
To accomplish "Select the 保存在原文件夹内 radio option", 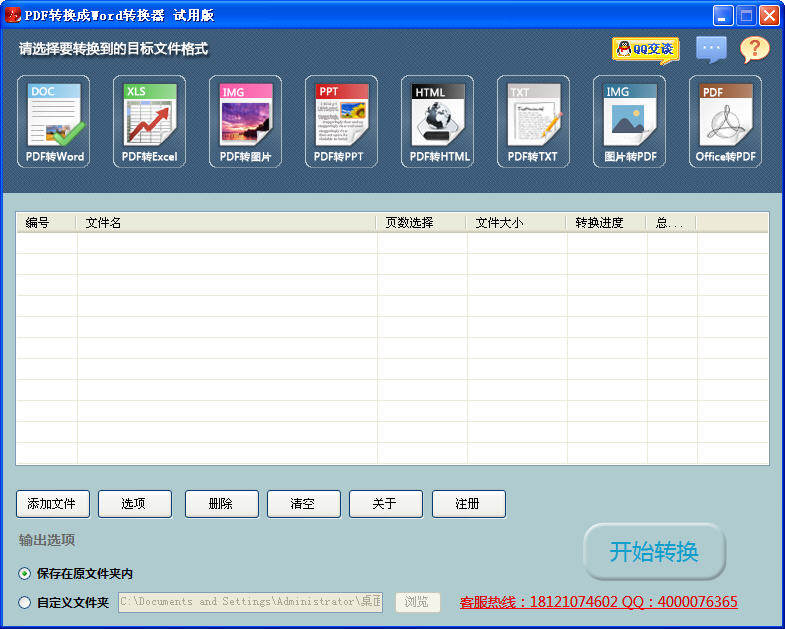I will pyautogui.click(x=25, y=574).
